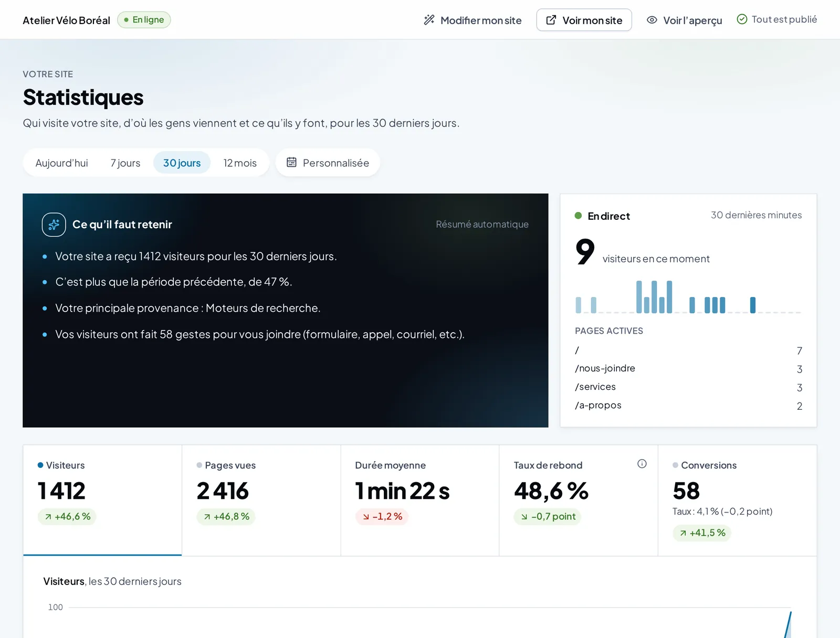Click the Tout est publié status text
Image resolution: width=840 pixels, height=638 pixels.
(784, 19)
